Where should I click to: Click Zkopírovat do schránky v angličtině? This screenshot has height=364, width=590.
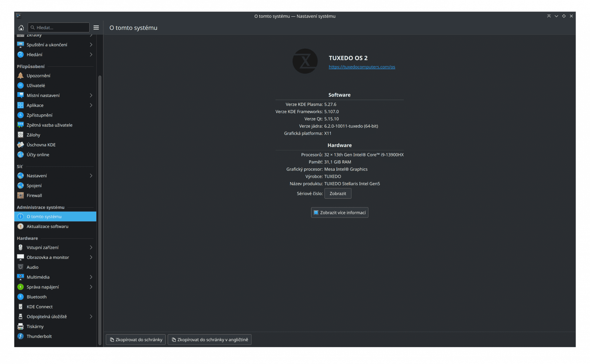click(x=209, y=339)
